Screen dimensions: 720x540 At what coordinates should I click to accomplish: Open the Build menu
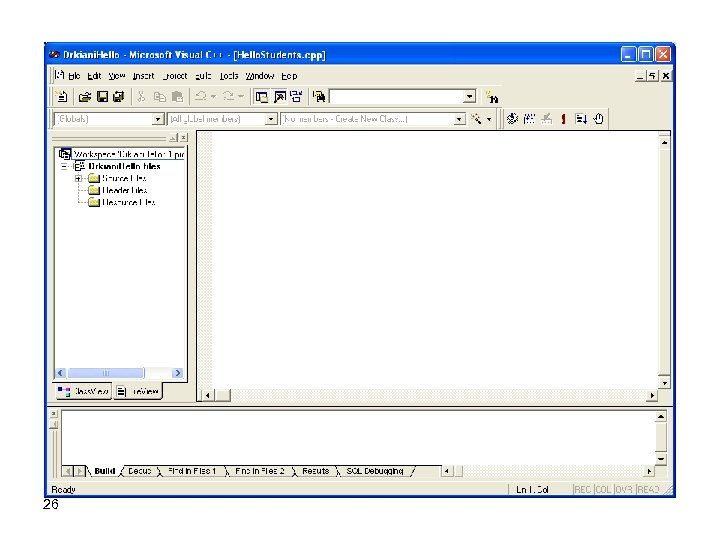[x=203, y=76]
